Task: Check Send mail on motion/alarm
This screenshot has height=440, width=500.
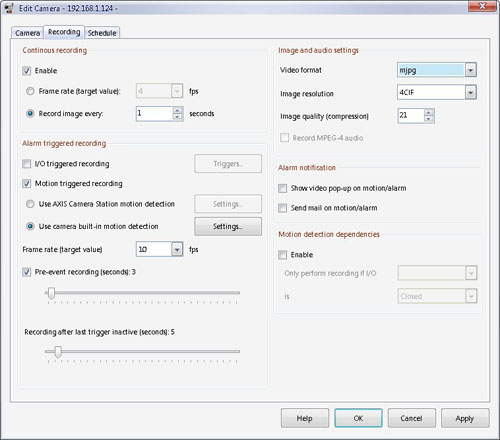Action: pos(283,208)
